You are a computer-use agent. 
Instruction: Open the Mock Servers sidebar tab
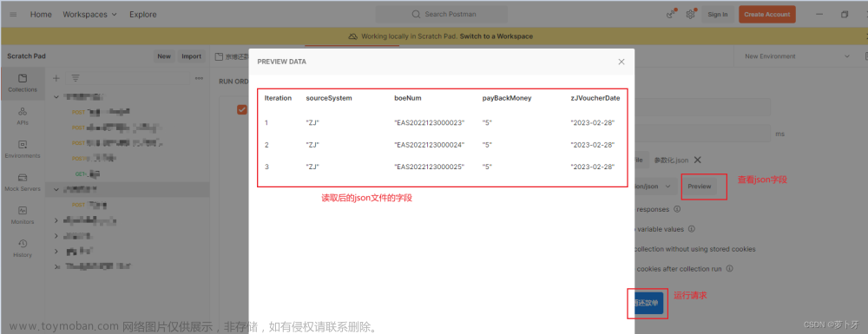click(23, 182)
